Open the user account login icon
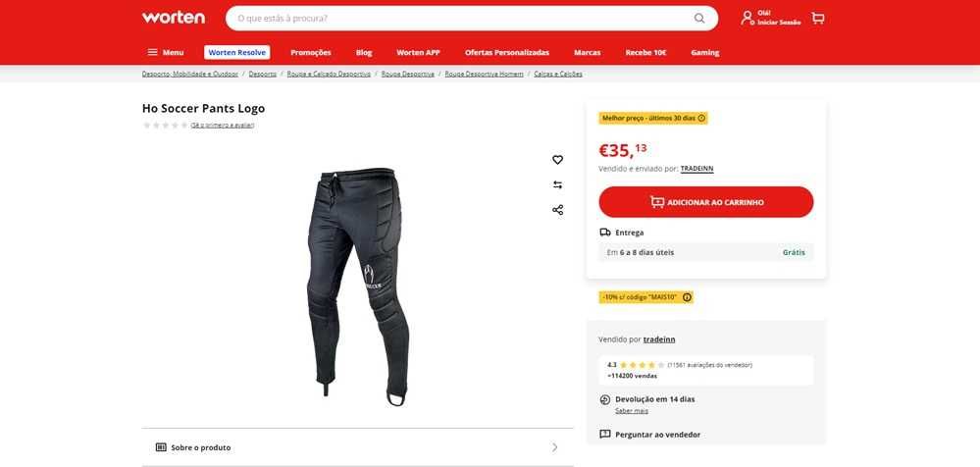980x467 pixels. point(747,18)
